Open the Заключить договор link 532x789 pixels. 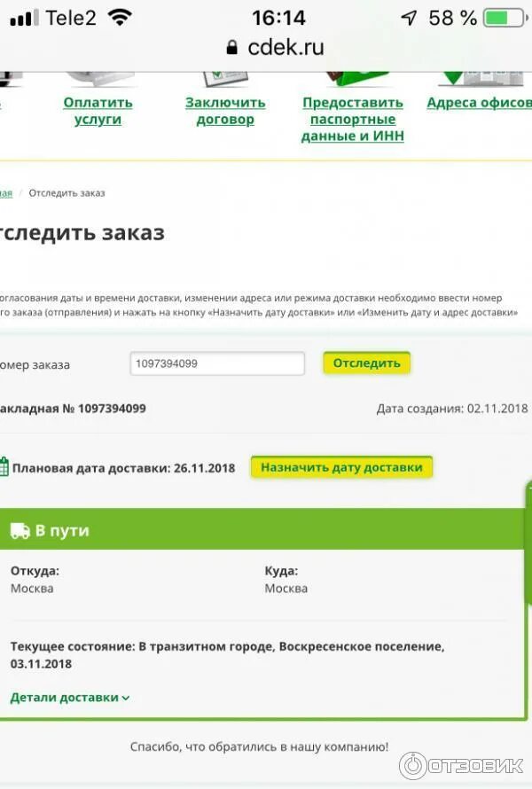pos(225,111)
